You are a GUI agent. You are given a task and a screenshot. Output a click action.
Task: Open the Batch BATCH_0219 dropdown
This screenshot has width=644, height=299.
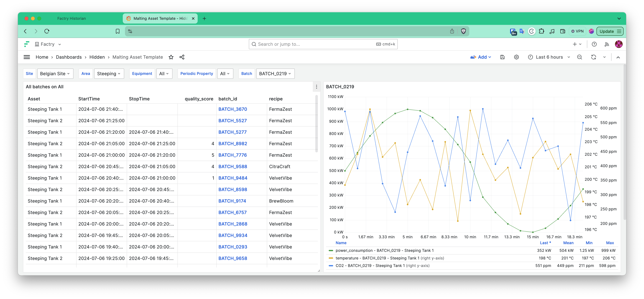tap(275, 74)
